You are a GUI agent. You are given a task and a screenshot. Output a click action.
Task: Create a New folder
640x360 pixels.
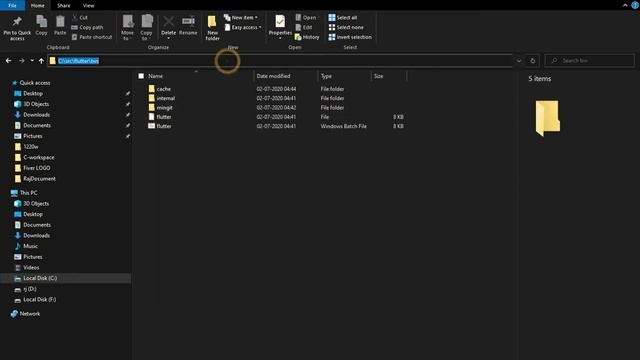coord(212,27)
